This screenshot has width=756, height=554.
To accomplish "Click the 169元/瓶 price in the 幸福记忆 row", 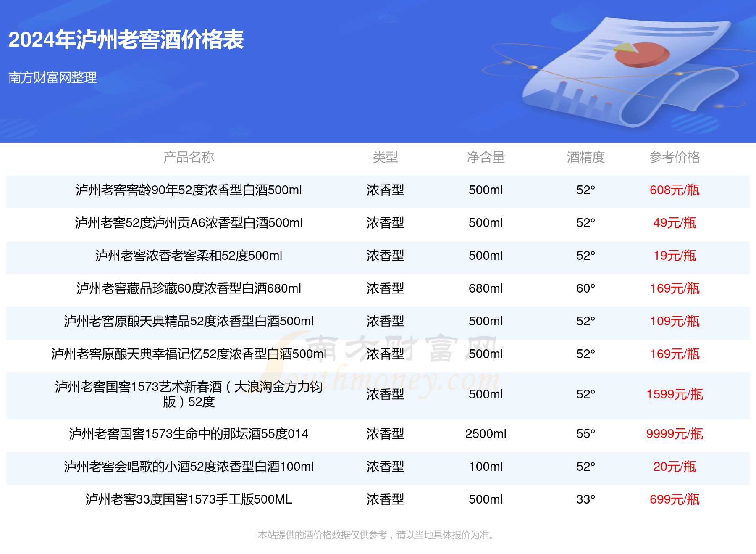I will point(675,354).
